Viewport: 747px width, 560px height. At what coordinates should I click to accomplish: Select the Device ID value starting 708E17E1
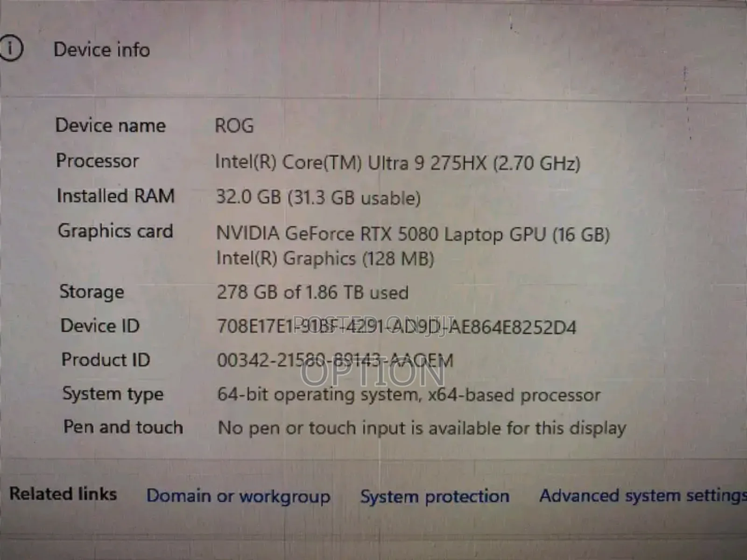click(x=397, y=327)
